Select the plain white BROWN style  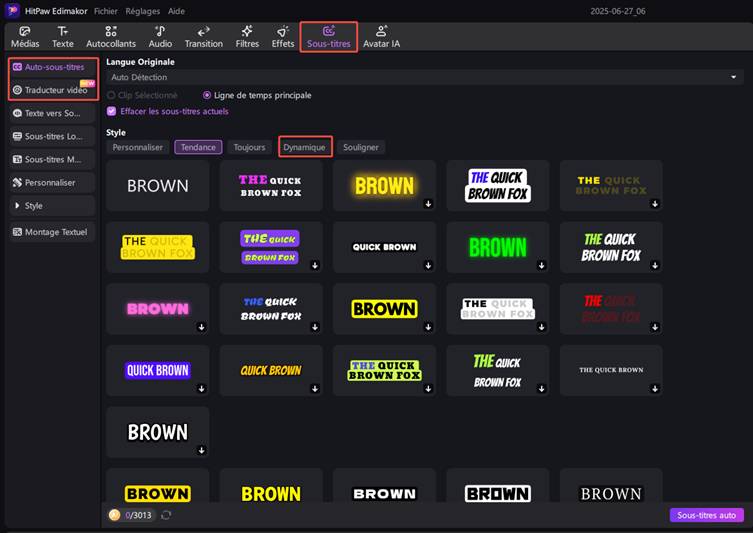click(x=158, y=186)
